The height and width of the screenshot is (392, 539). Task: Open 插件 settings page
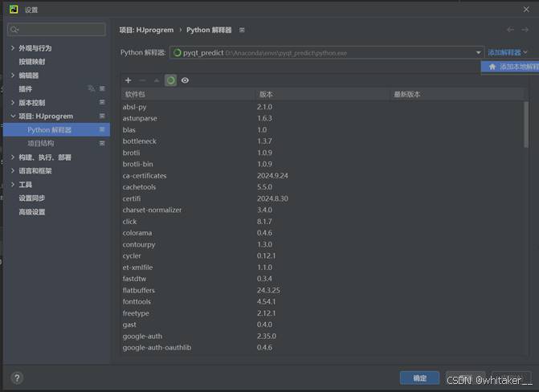click(26, 88)
